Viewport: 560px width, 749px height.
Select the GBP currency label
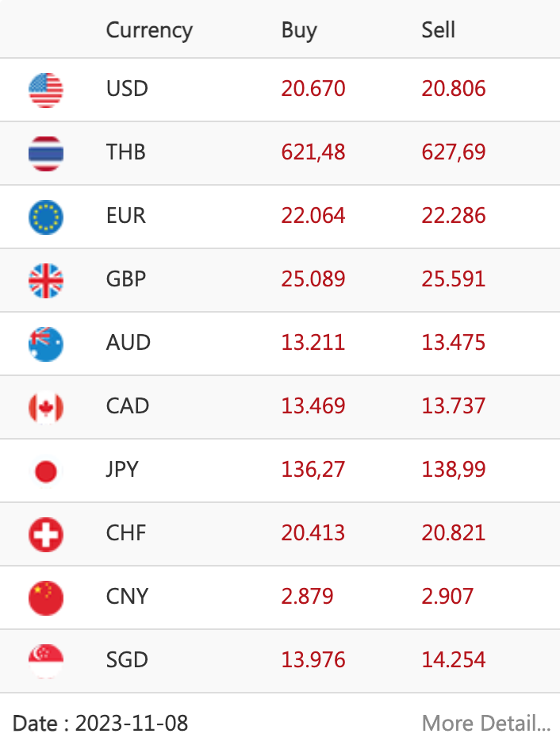click(126, 279)
